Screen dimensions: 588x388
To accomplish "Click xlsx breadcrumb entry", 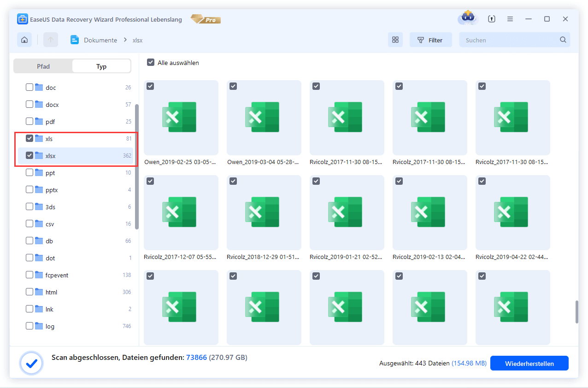I will click(x=137, y=40).
